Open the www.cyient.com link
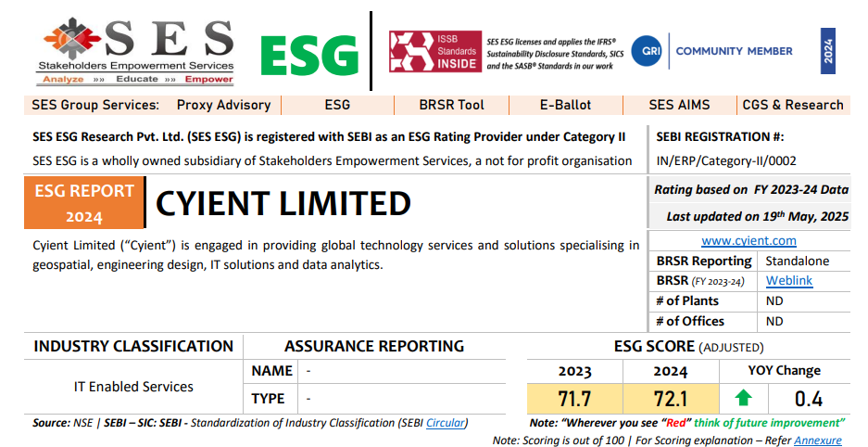 [x=748, y=240]
